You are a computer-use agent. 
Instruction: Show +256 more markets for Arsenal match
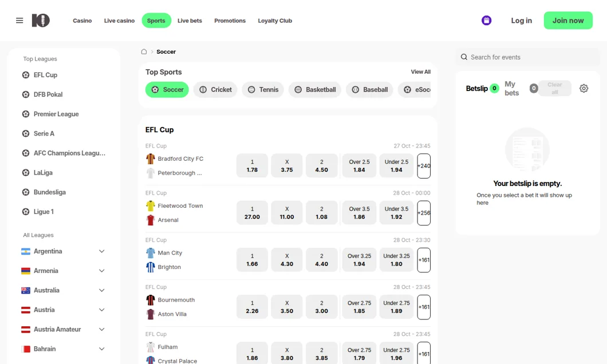click(424, 213)
